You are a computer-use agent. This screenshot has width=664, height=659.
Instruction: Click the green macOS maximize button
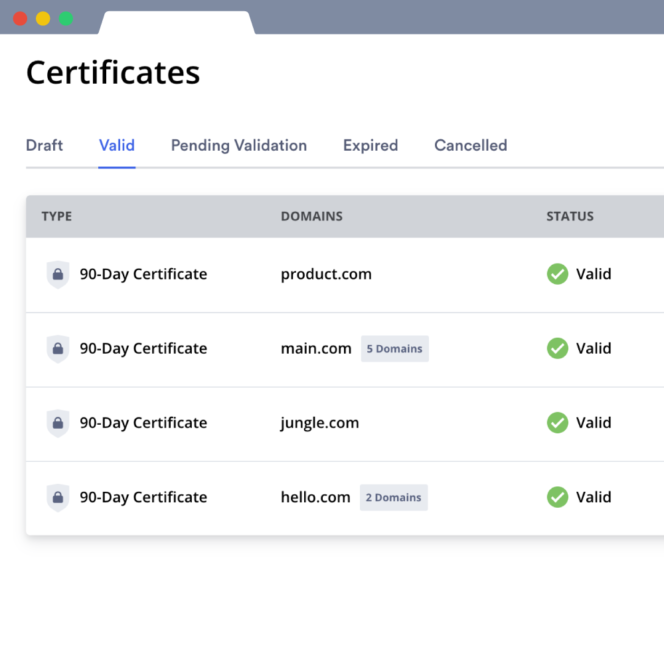tap(66, 18)
